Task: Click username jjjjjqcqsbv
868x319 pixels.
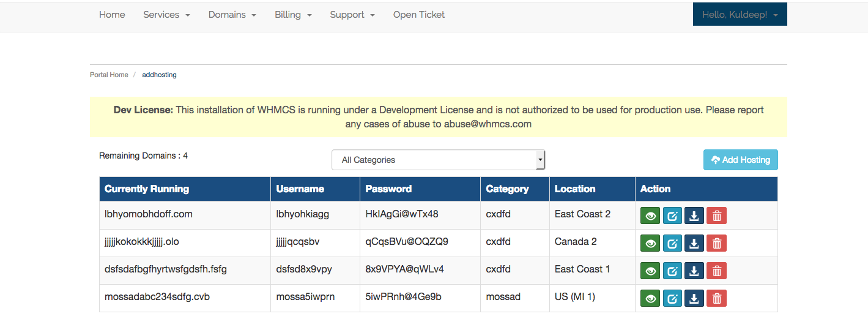Action: (298, 242)
